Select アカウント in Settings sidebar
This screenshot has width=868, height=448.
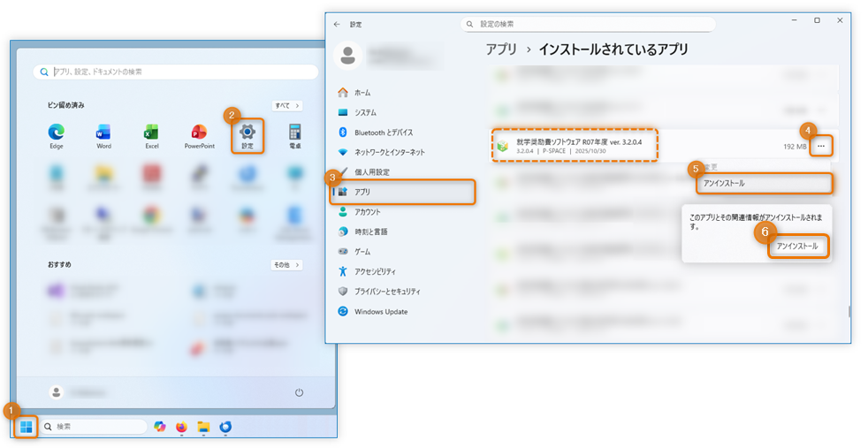[x=402, y=212]
